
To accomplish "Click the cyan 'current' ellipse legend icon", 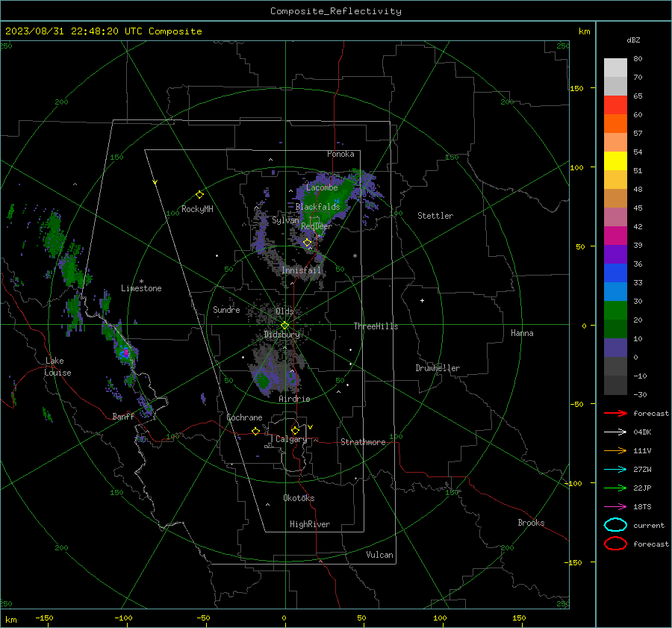I will (x=615, y=525).
